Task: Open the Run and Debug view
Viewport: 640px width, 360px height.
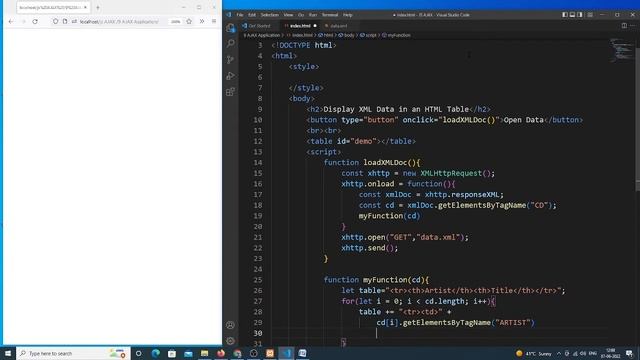Action: [x=231, y=76]
